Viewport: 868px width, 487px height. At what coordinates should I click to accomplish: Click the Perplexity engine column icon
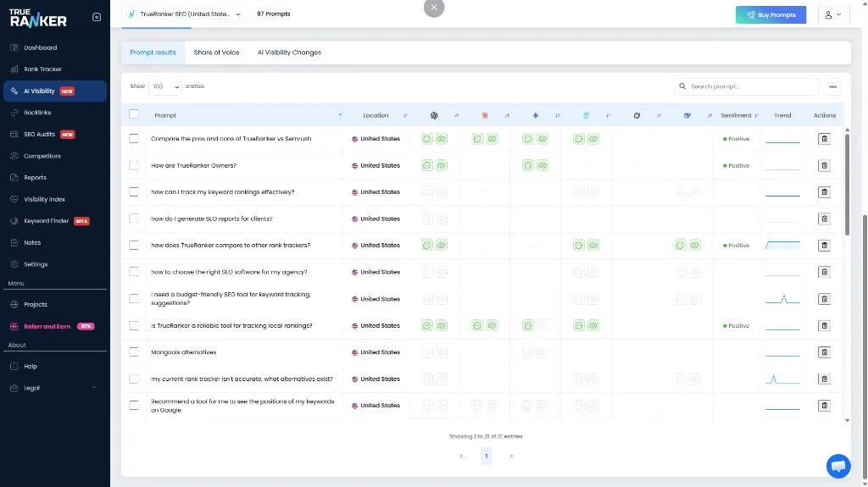[586, 116]
